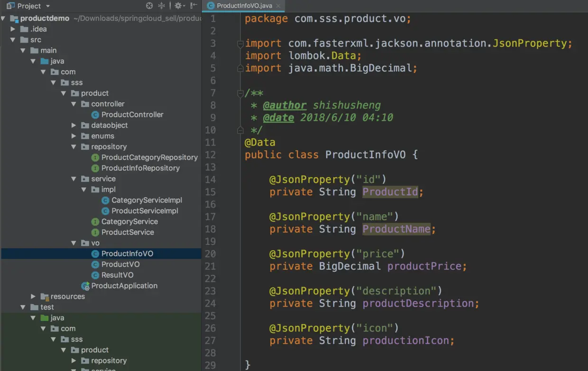Screen dimensions: 588x371
Task: Click line number 13 in the gutter
Action: (x=210, y=167)
